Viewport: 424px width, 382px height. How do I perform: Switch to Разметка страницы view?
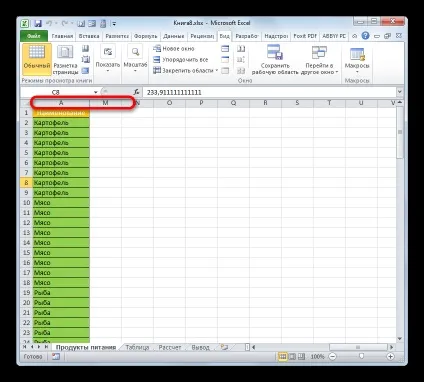tap(65, 60)
